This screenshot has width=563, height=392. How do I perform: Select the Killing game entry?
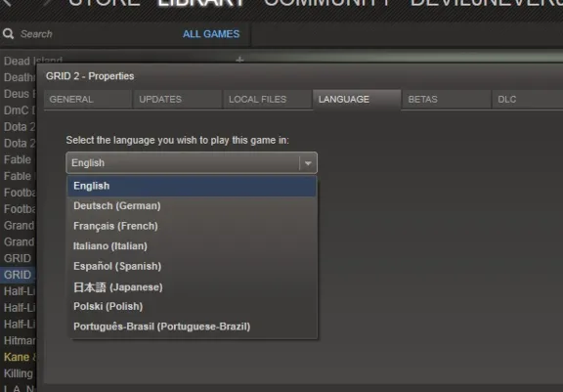tap(19, 373)
